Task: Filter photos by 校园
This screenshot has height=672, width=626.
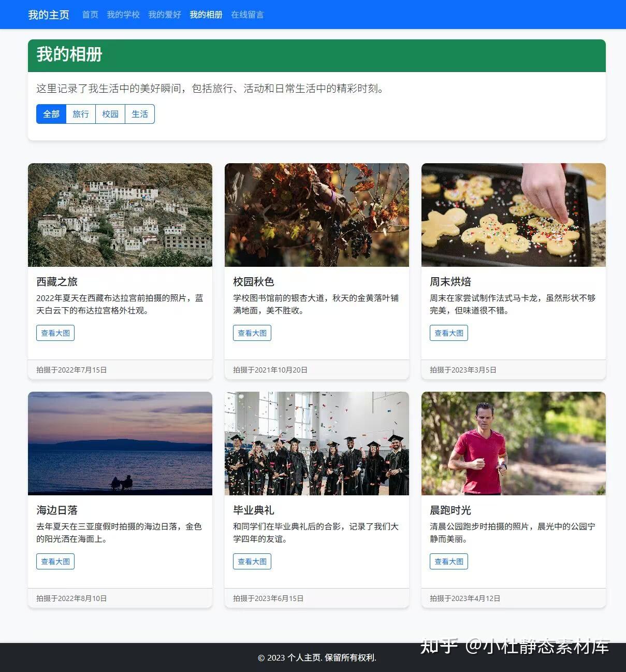Action: click(110, 114)
